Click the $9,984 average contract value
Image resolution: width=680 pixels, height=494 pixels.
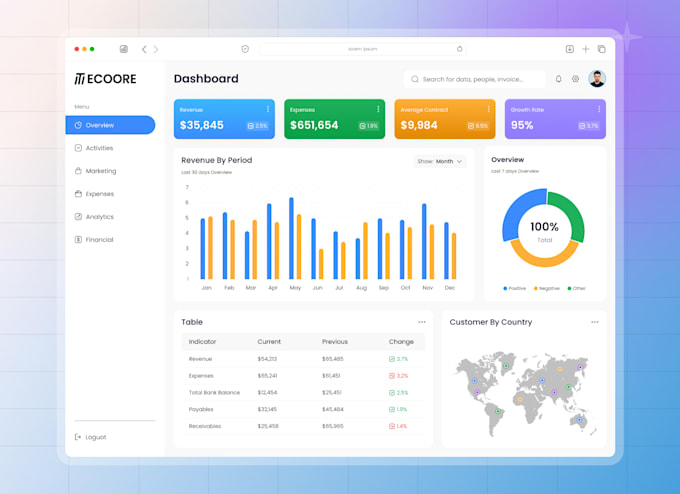[x=419, y=125]
